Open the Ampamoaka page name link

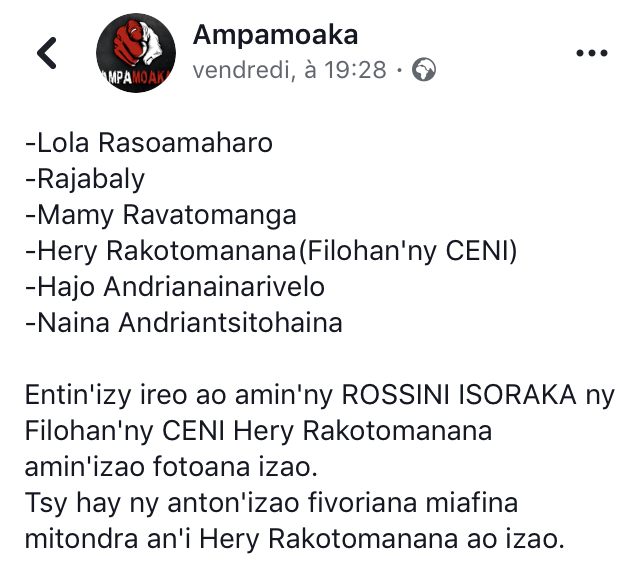point(276,35)
